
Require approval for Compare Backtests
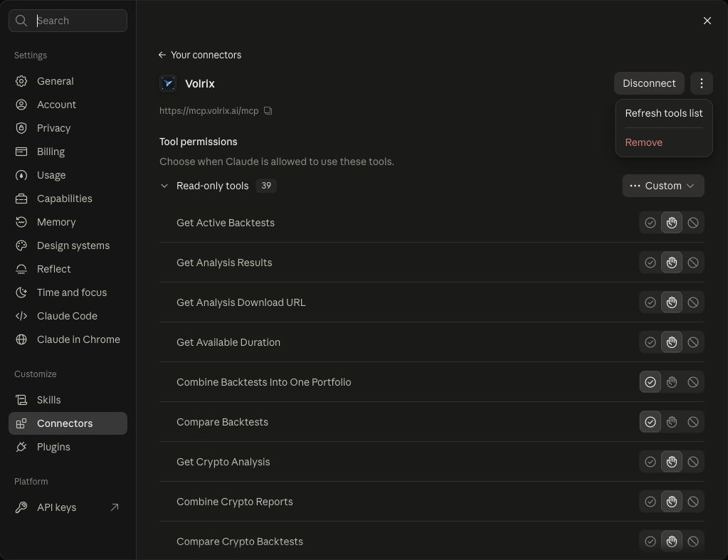(671, 422)
